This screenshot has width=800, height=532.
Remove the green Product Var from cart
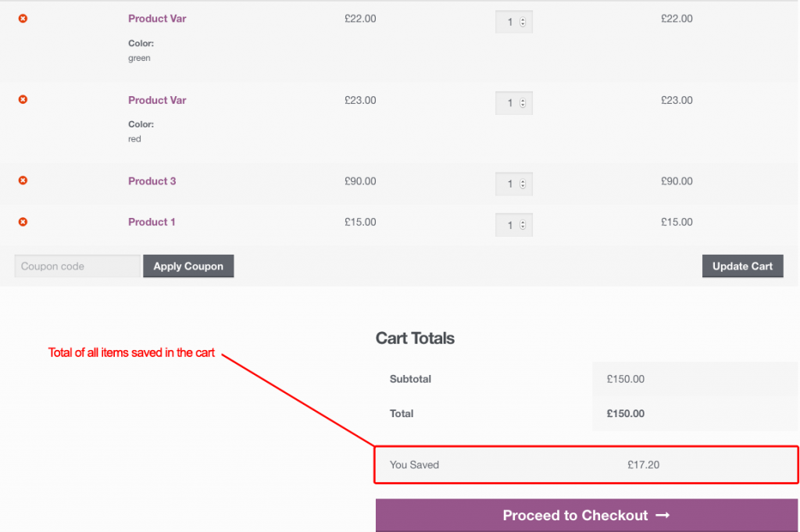(x=22, y=18)
